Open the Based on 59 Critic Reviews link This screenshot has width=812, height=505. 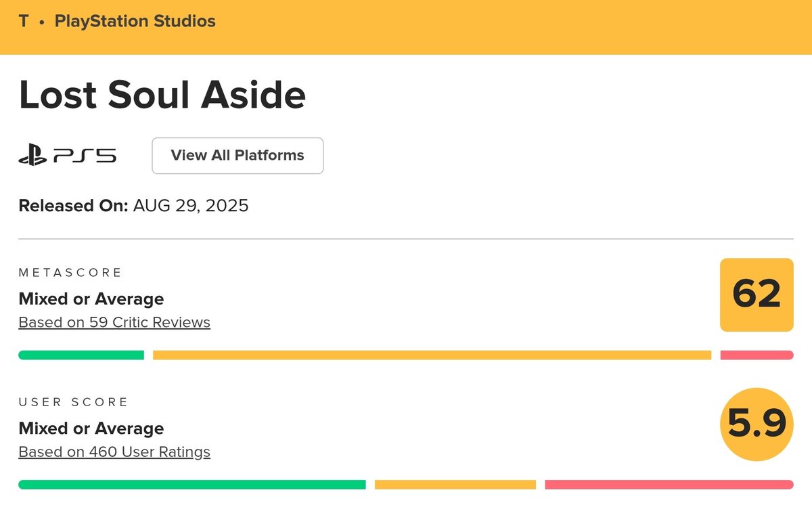click(114, 322)
